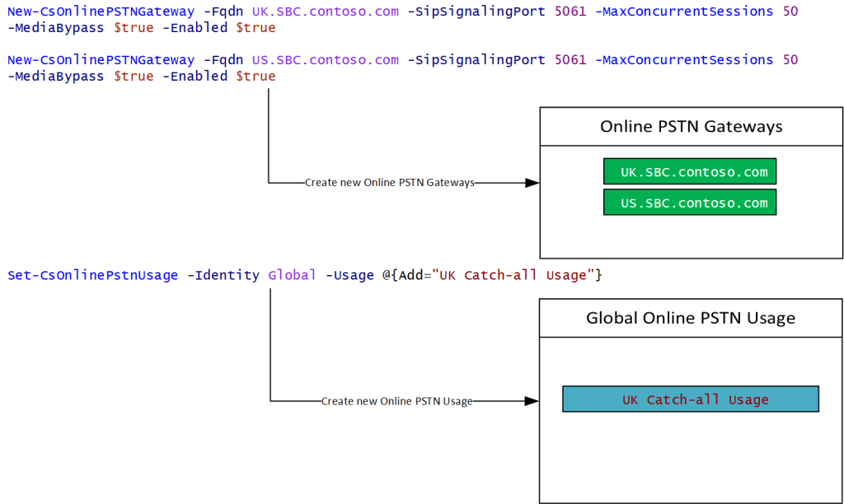Click the @ symbol before the hashtable brace
The width and height of the screenshot is (844, 504).
tap(386, 275)
